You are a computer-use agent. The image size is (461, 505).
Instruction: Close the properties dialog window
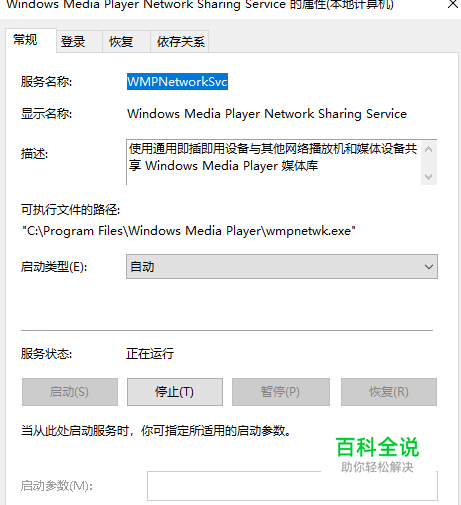pyautogui.click(x=453, y=4)
